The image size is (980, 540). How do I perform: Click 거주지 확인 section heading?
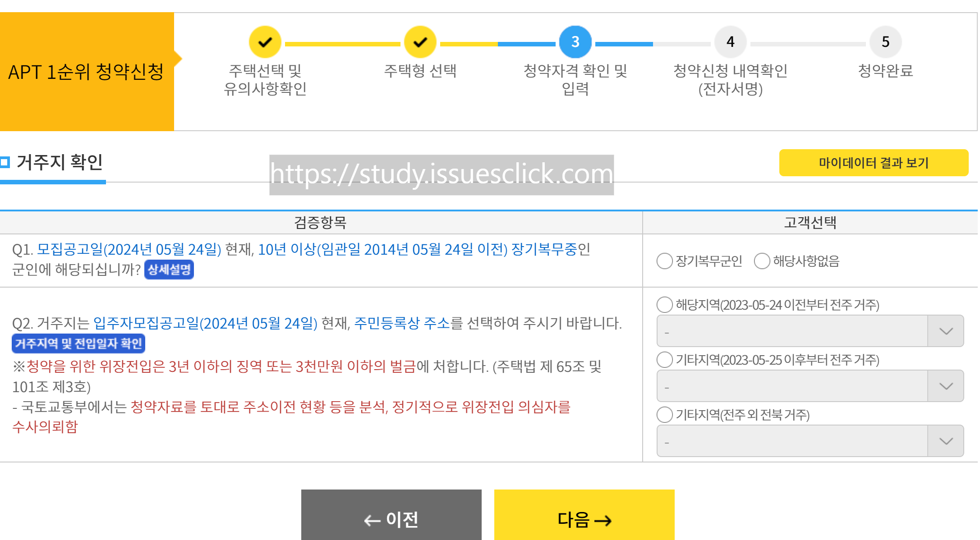pyautogui.click(x=60, y=162)
